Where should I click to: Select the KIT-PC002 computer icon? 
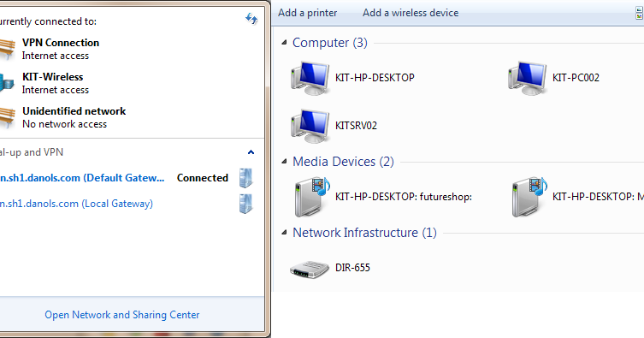point(528,78)
